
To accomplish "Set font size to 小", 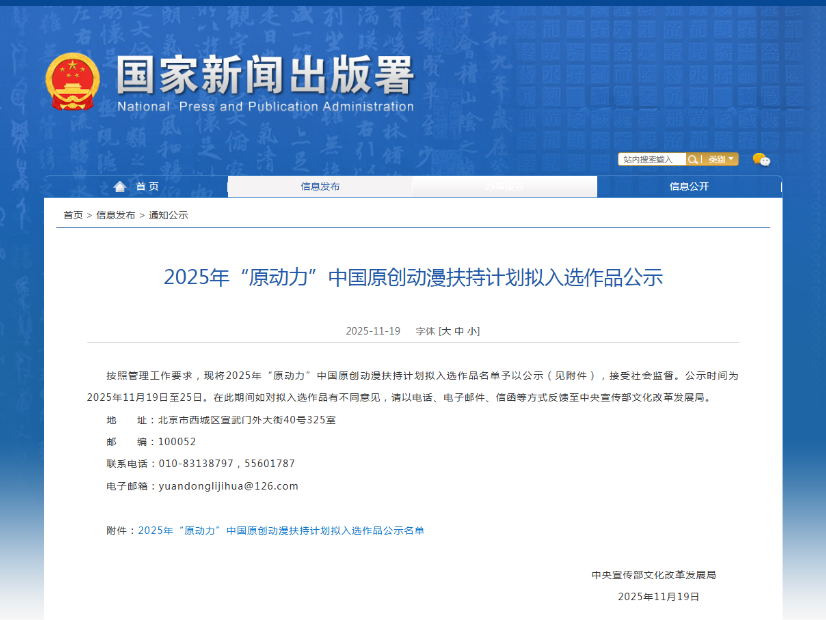I will [469, 332].
